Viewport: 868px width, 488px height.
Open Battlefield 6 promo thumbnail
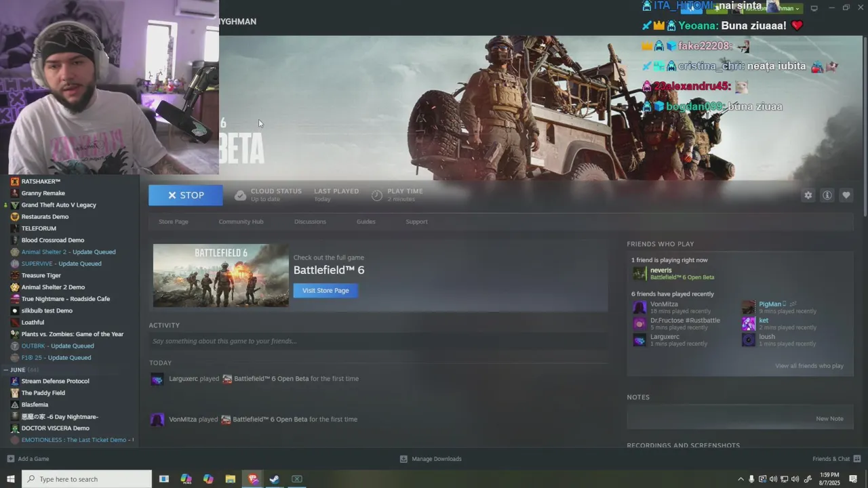coord(220,275)
